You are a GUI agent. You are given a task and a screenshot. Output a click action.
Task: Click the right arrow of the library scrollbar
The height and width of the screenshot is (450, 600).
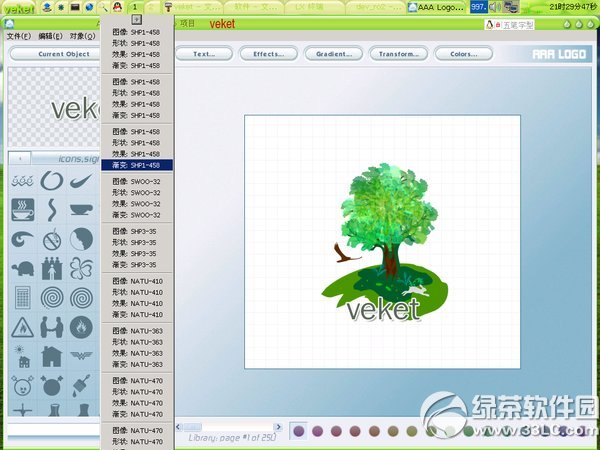point(279,427)
